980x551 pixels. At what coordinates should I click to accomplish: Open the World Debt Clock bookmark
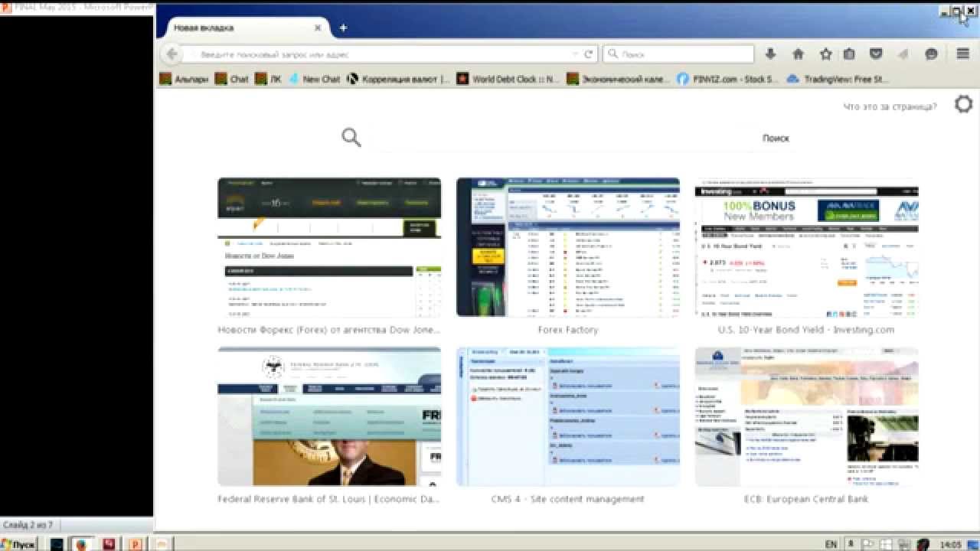[508, 79]
